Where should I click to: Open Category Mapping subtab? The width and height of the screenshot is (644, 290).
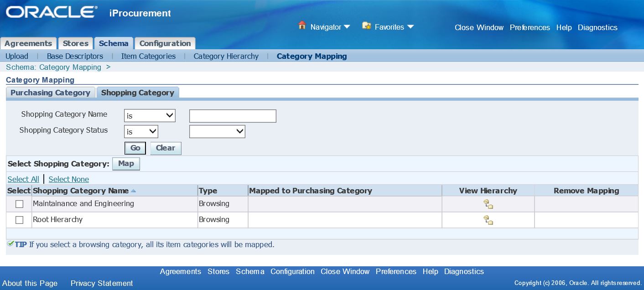click(x=312, y=56)
